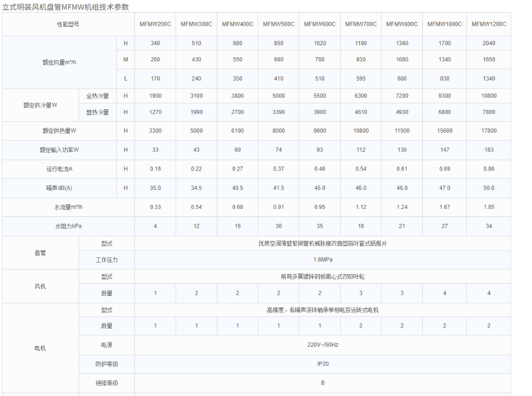
Task: Select the 1.6MPa working pressure value
Action: click(x=320, y=259)
